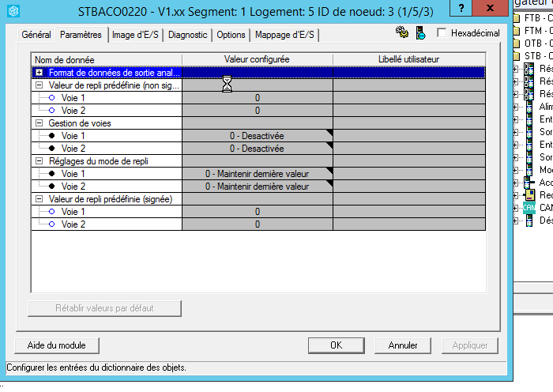Click the FTB folder icon in catalog
This screenshot has height=392, width=553.
click(x=517, y=17)
